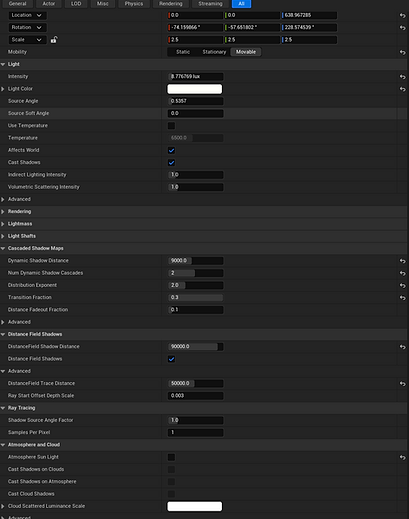Switch to the Streaming filter tab
The height and width of the screenshot is (519, 409).
[210, 4]
